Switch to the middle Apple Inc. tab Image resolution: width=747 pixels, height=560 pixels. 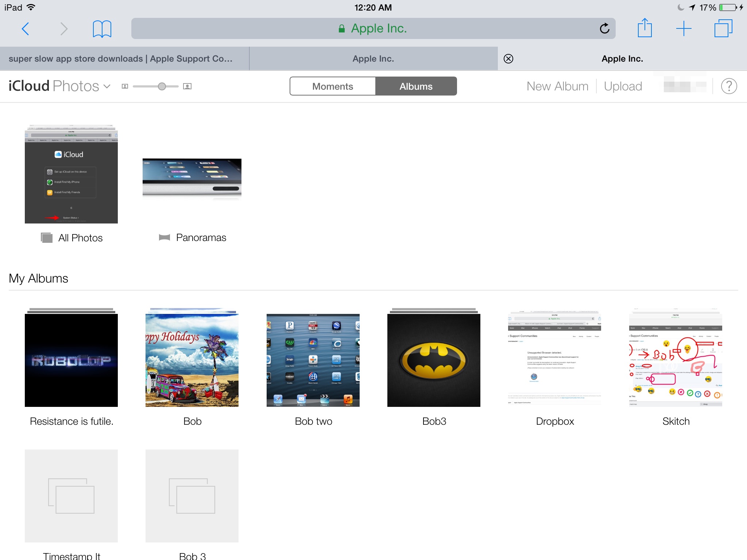coord(373,59)
